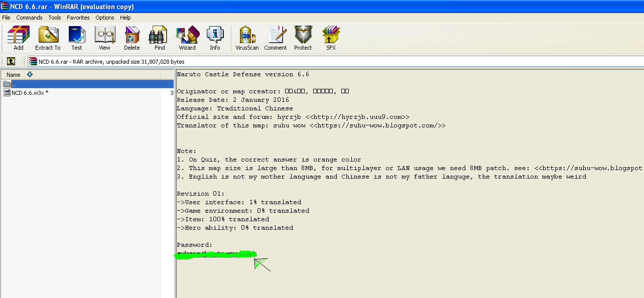Click the Extract To toolbar icon
The height and width of the screenshot is (298, 644).
(48, 38)
